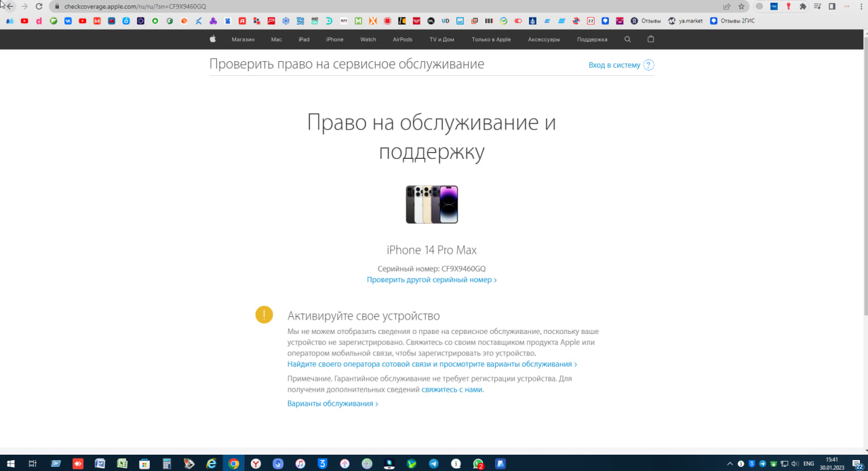The image size is (868, 471).
Task: Show hidden system tray icons
Action: click(x=730, y=464)
